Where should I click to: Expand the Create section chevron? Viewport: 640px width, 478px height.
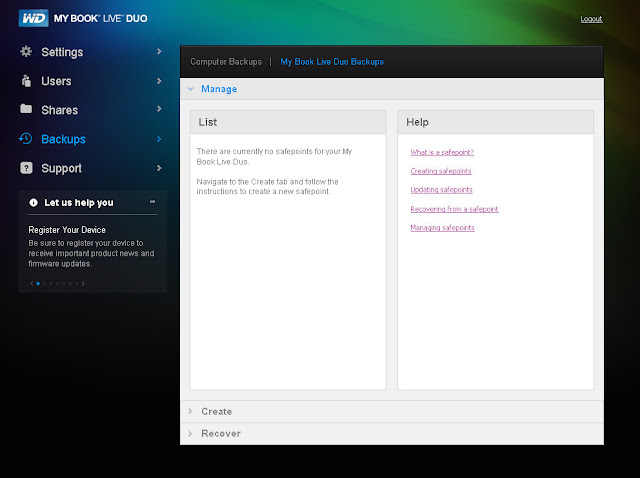(190, 411)
